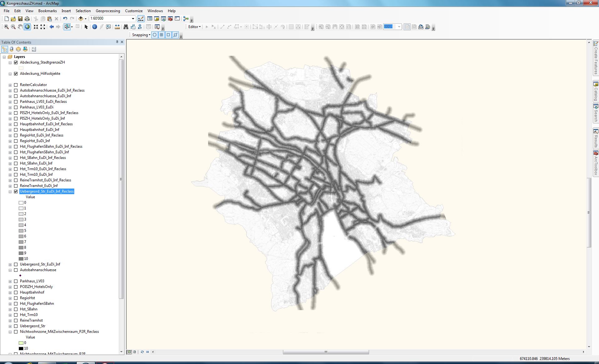The image size is (599, 364).
Task: Select the Zoom In tool
Action: pyautogui.click(x=6, y=27)
